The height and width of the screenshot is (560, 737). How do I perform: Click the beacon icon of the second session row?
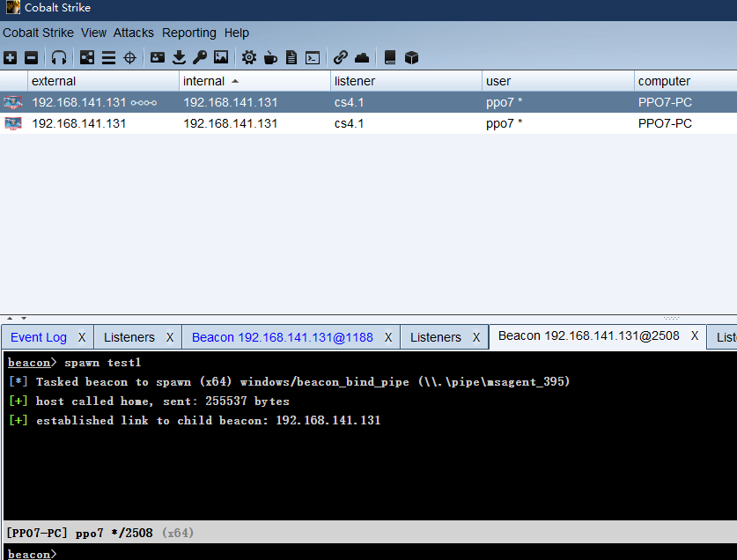[x=13, y=123]
